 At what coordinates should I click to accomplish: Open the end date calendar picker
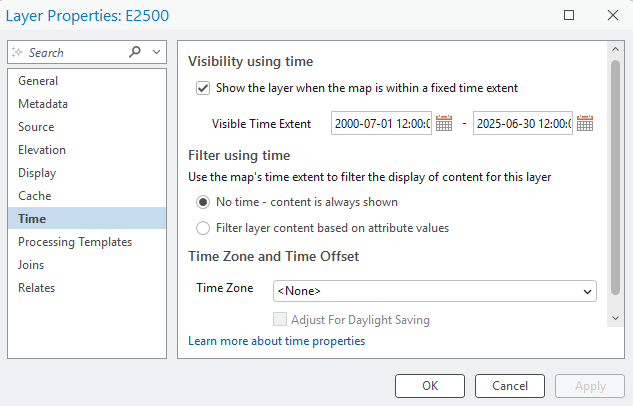coord(586,124)
